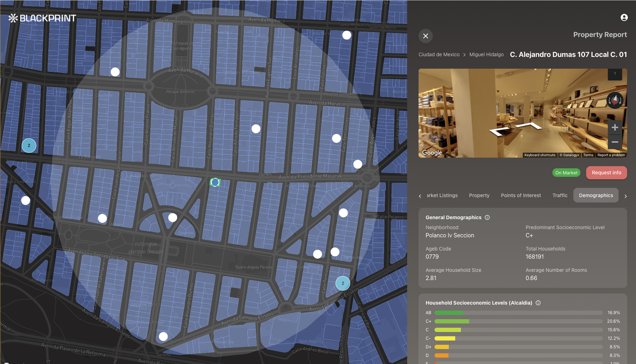Open the user account profile icon

[x=624, y=17]
